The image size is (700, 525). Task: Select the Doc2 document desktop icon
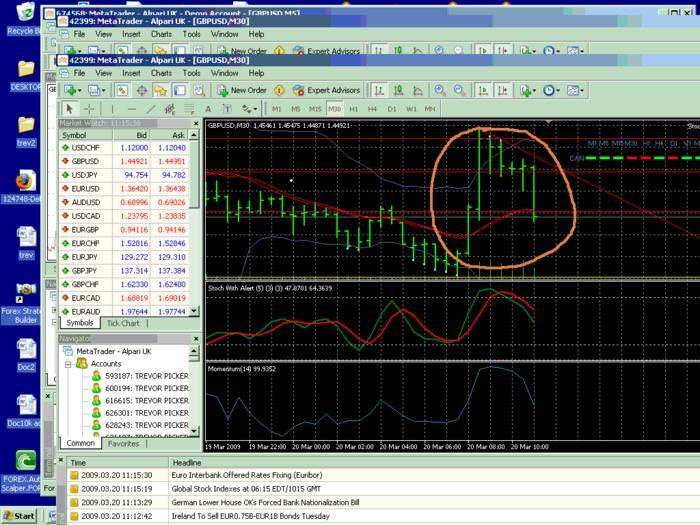[x=26, y=348]
